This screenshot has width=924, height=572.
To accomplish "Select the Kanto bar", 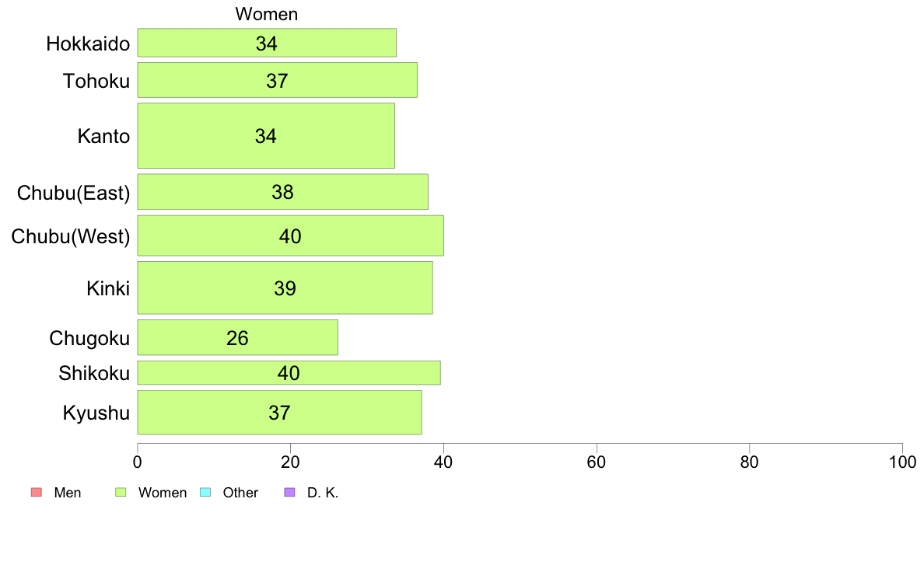I will point(266,136).
